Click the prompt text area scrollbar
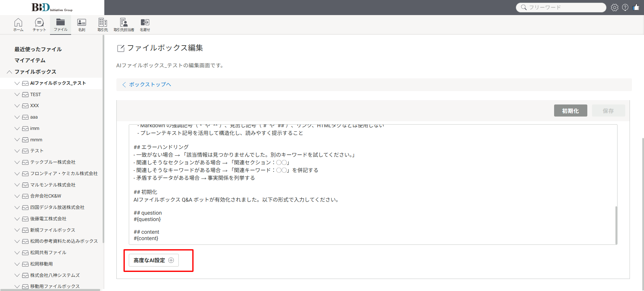Image resolution: width=644 pixels, height=291 pixels. (616, 224)
